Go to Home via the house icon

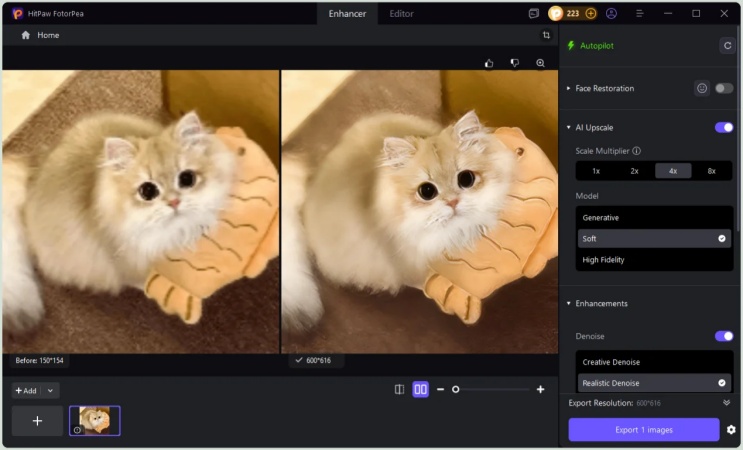click(26, 35)
